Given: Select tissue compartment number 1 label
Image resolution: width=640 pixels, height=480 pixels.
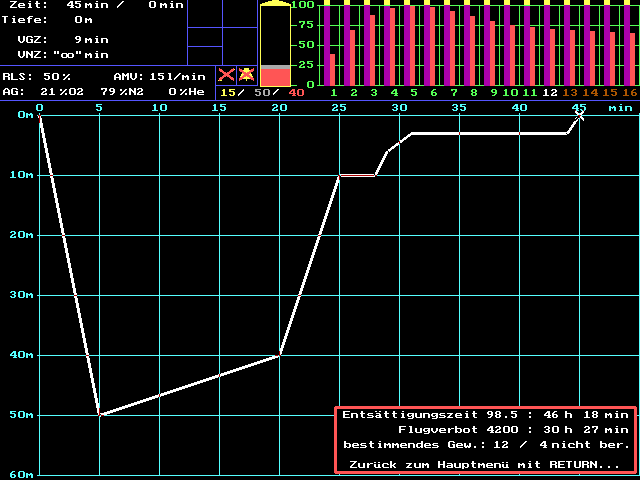Looking at the screenshot, I should pos(334,93).
